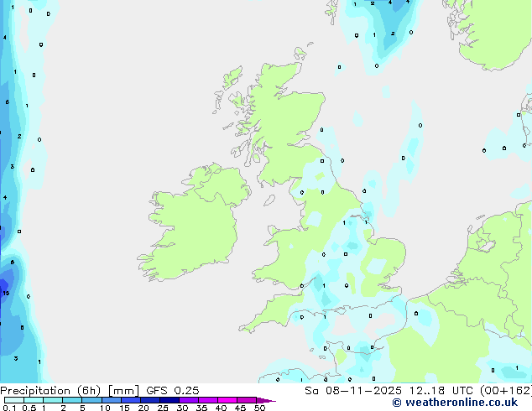
Task: Click the 25–30 mm navy legend swatch
Action: click(x=169, y=400)
